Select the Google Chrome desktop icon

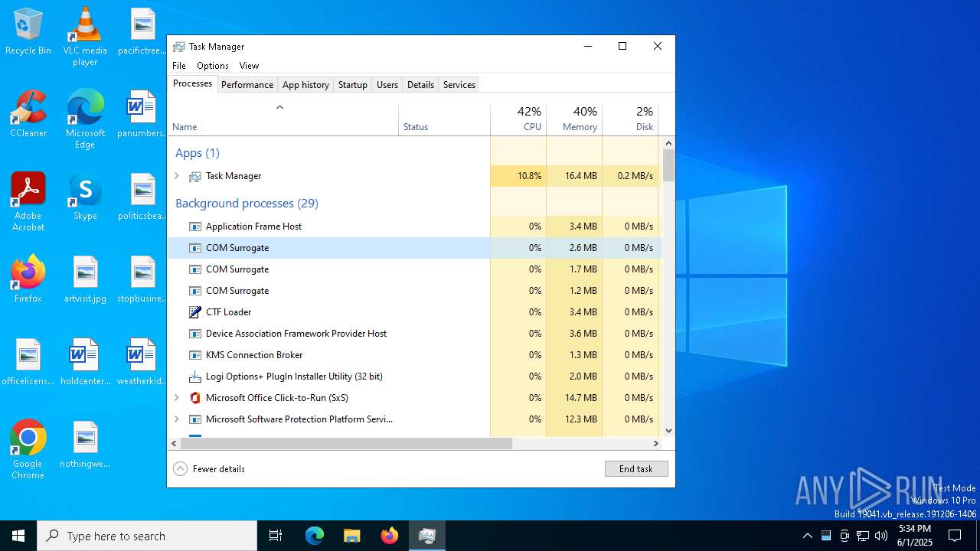pyautogui.click(x=28, y=450)
